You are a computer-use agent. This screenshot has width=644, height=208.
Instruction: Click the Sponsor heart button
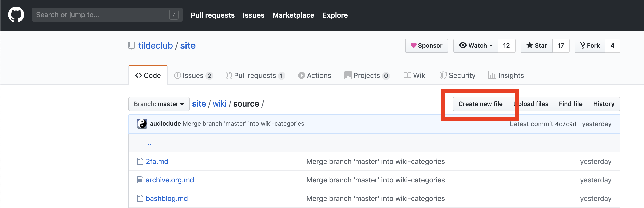[x=426, y=46]
